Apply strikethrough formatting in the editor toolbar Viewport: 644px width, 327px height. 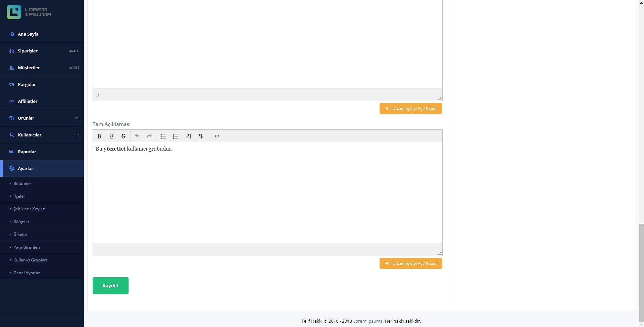click(x=123, y=136)
